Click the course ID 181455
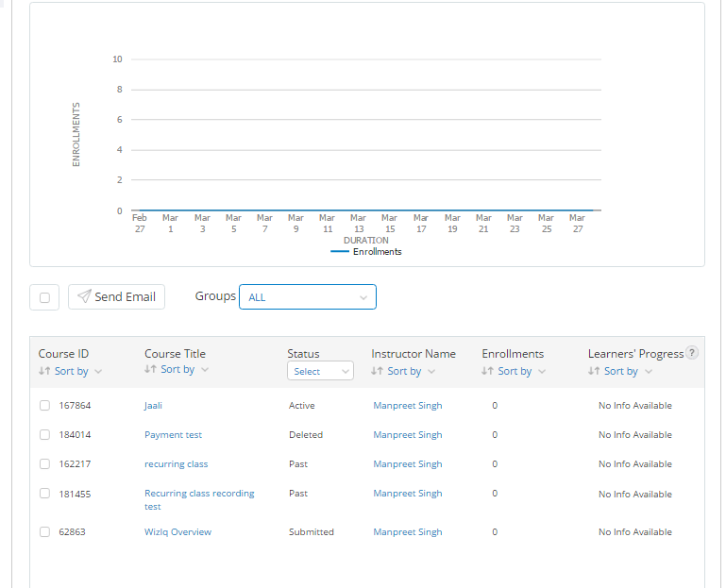 click(x=75, y=494)
